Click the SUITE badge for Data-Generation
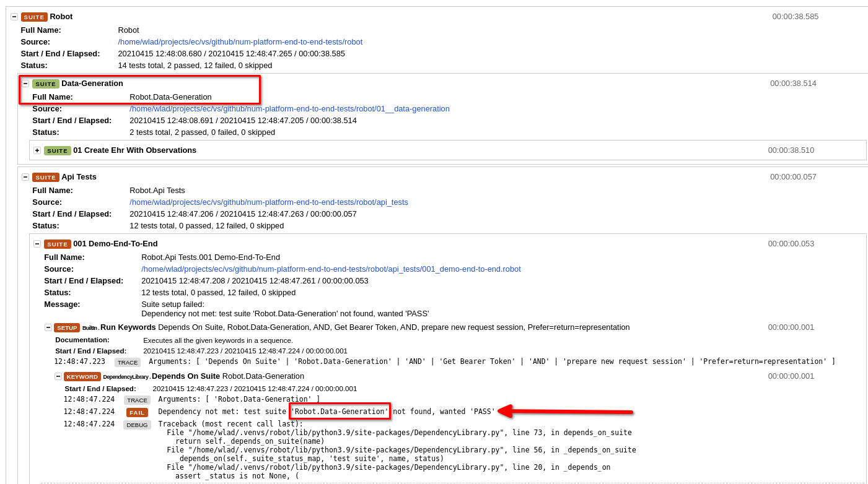 click(x=46, y=83)
